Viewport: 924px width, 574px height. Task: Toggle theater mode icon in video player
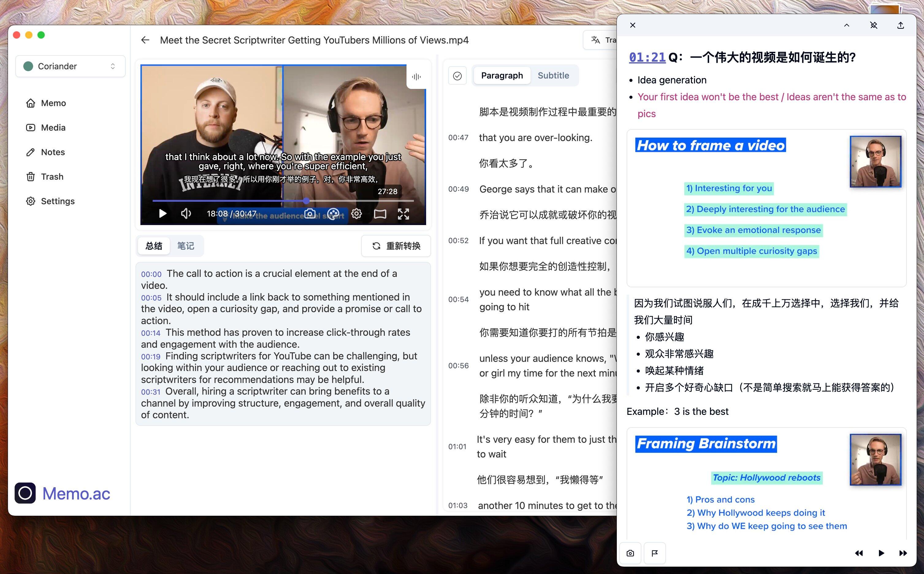[380, 214]
